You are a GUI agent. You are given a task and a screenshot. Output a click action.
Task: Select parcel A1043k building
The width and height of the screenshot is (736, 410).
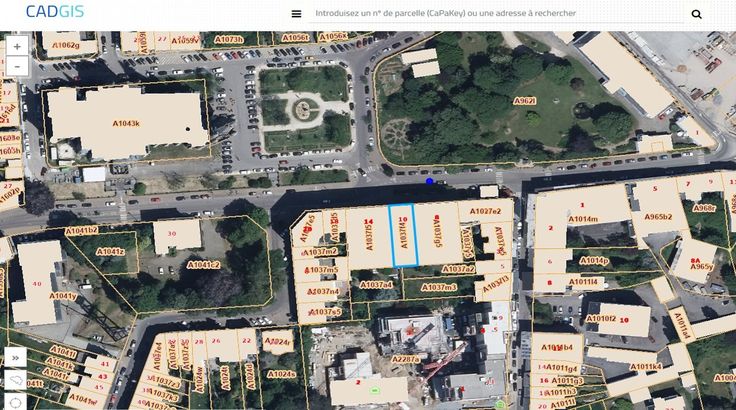[125, 122]
